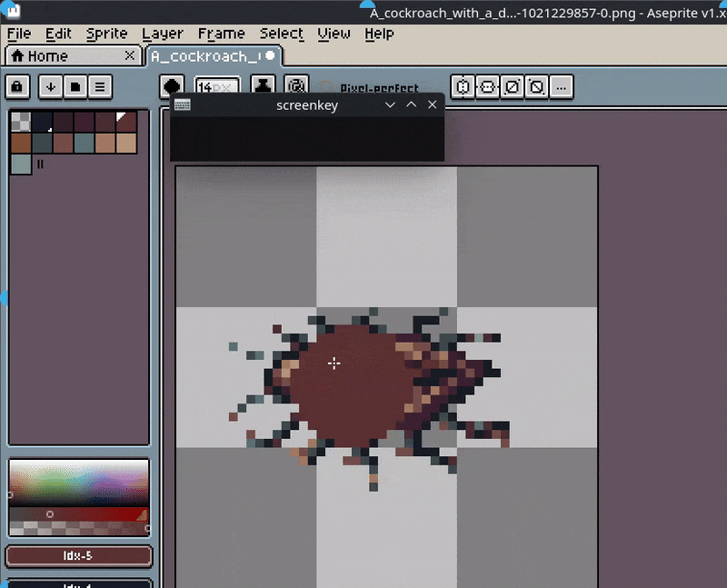The height and width of the screenshot is (588, 727).
Task: Click the palette lock edit-mode icon
Action: 17,87
